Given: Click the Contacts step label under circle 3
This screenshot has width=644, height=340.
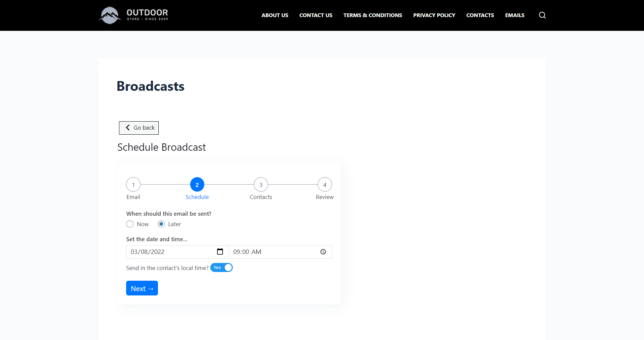Looking at the screenshot, I should [261, 197].
